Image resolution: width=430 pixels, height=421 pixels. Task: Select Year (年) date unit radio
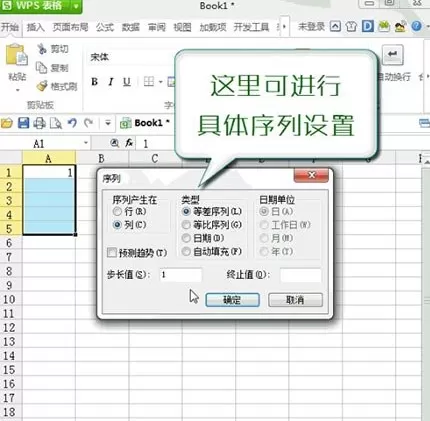pos(264,251)
